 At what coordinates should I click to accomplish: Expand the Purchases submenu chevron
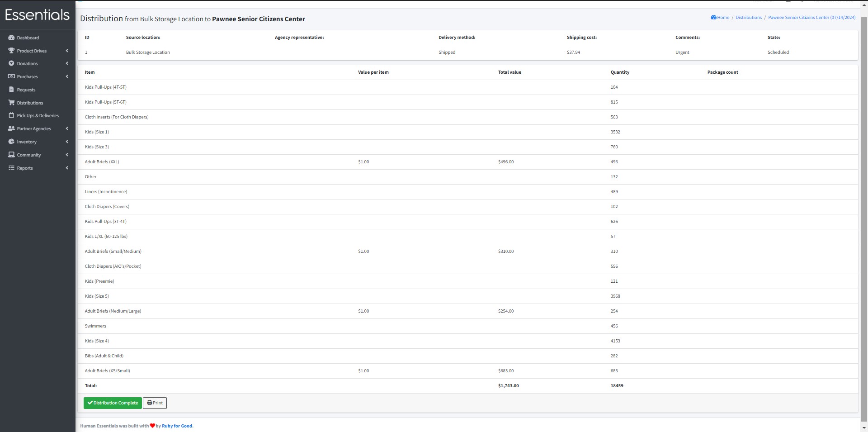[x=67, y=76]
